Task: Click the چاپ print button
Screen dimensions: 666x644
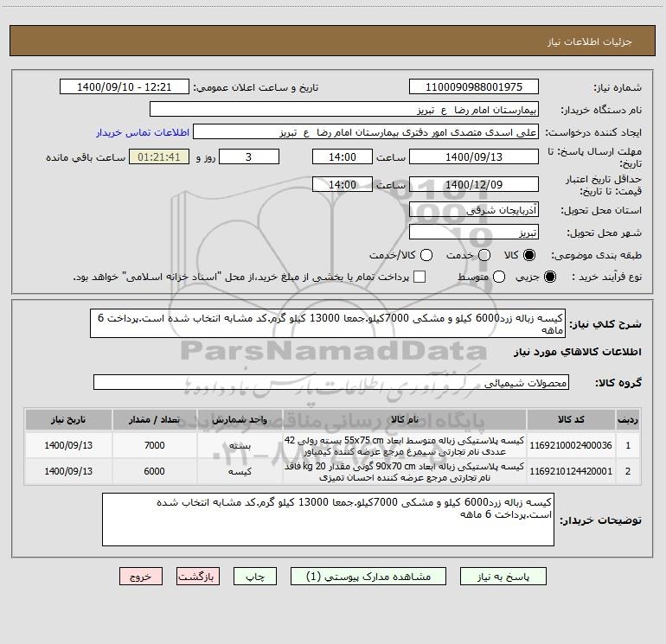Action: 255,577
